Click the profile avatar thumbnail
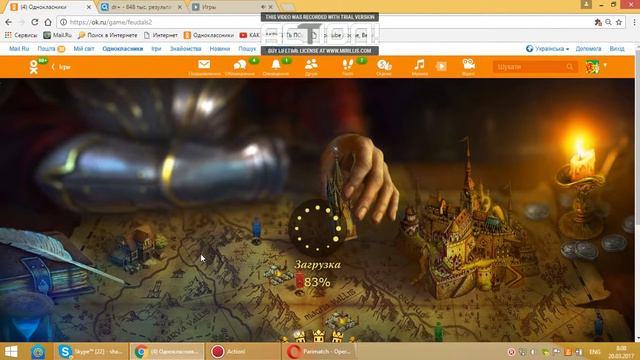This screenshot has height=360, width=640. coord(592,67)
